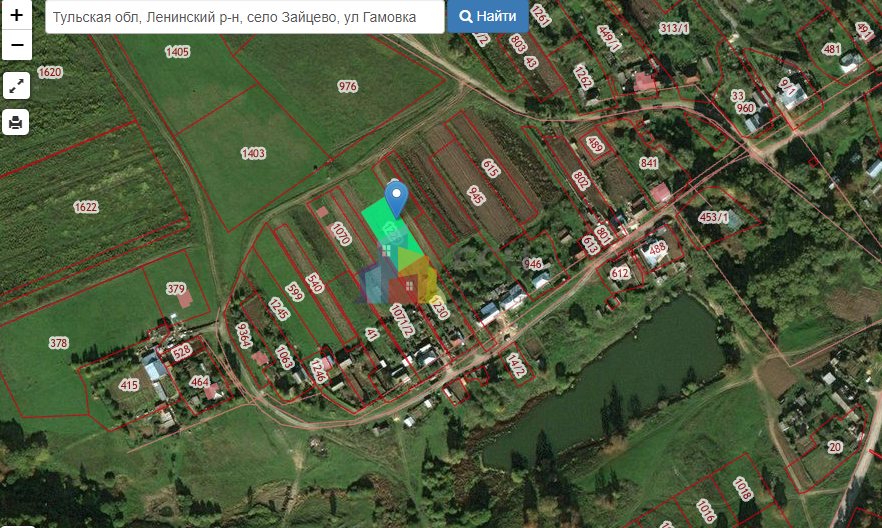Zoom in with the plus button
Screen dimensions: 882x528
16,15
